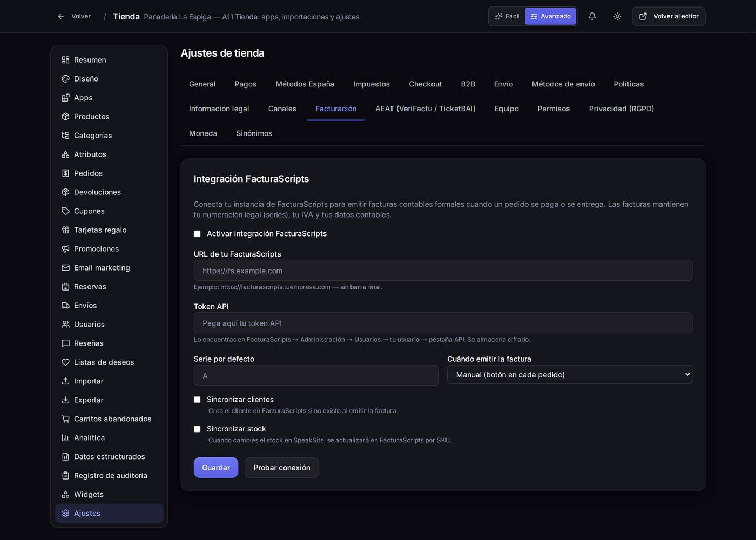Check the Sincronizar clientes checkbox
Viewport: 756px width, 540px height.
tap(197, 400)
